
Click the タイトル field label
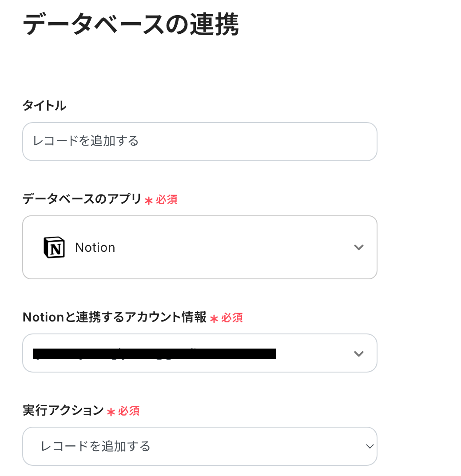coord(44,106)
